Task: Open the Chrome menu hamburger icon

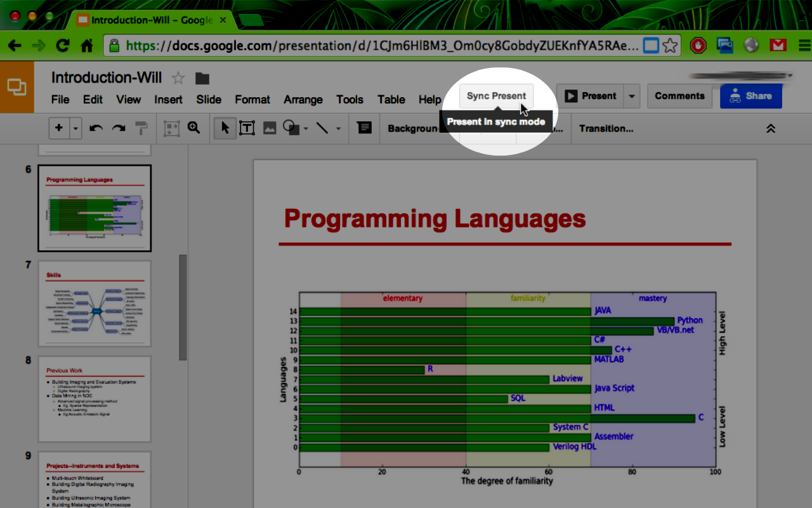Action: pyautogui.click(x=804, y=46)
